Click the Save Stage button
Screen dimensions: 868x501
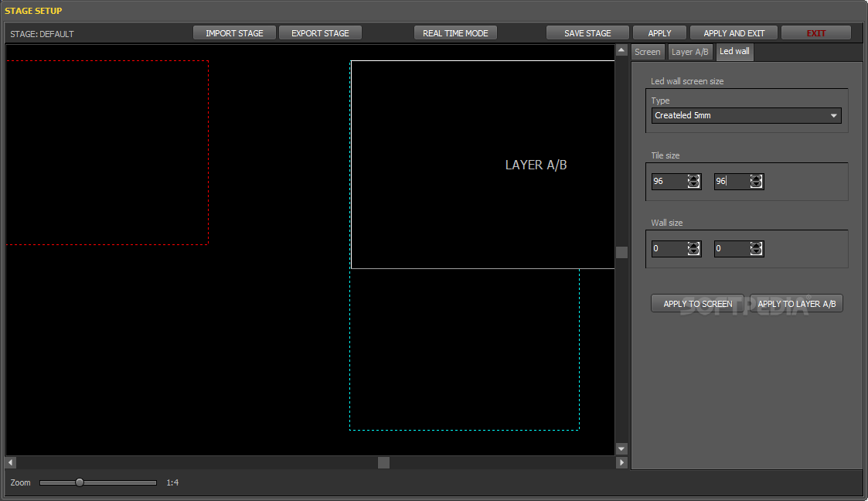click(x=587, y=33)
